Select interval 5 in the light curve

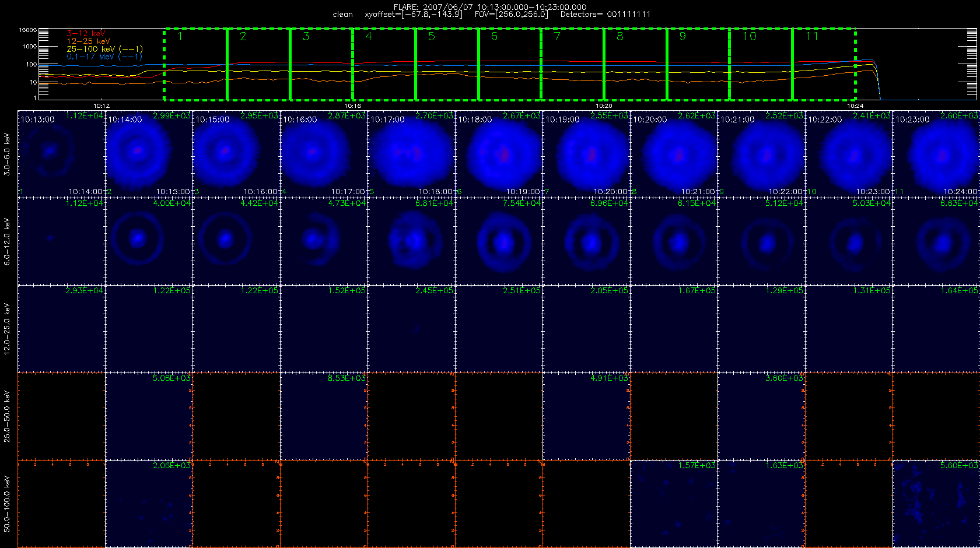tap(447, 64)
